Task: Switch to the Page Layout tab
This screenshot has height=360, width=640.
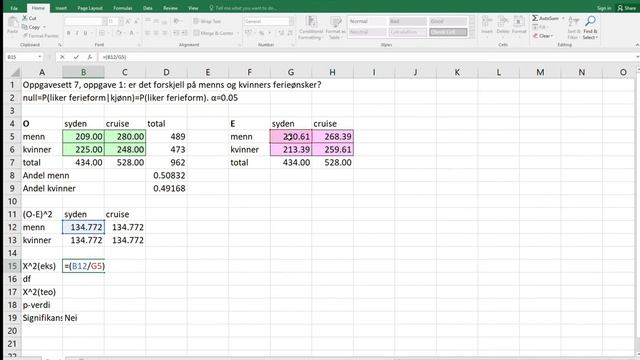Action: click(x=90, y=8)
